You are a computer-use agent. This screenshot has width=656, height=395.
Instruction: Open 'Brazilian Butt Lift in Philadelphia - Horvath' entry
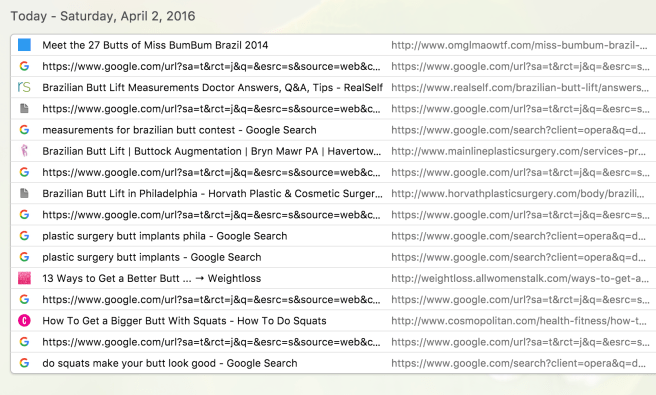(x=213, y=193)
